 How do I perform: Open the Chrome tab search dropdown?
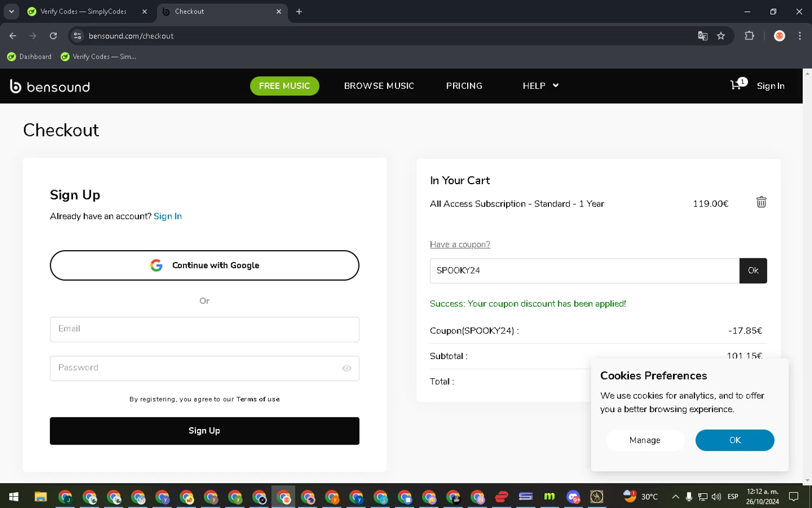[11, 11]
